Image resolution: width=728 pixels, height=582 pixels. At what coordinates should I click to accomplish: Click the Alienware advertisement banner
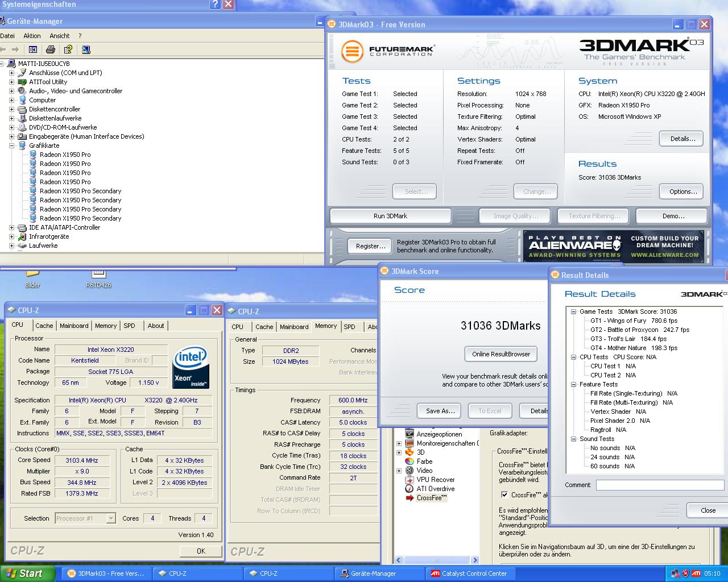click(x=614, y=247)
